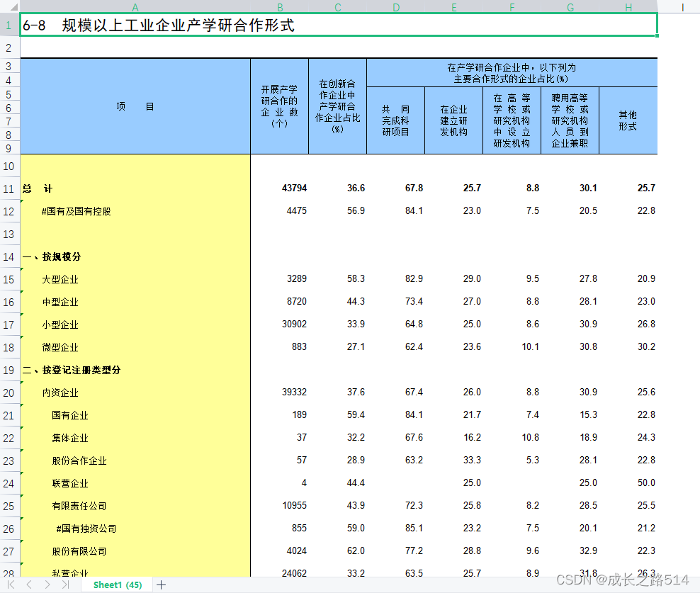Go to first sheet navigation arrow
700x593 pixels.
click(11, 584)
